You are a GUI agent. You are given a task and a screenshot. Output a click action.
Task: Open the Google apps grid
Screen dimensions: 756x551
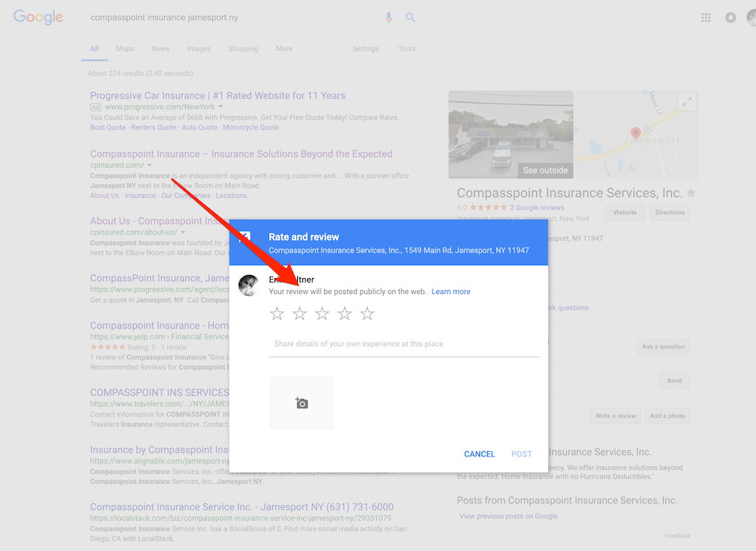(706, 18)
